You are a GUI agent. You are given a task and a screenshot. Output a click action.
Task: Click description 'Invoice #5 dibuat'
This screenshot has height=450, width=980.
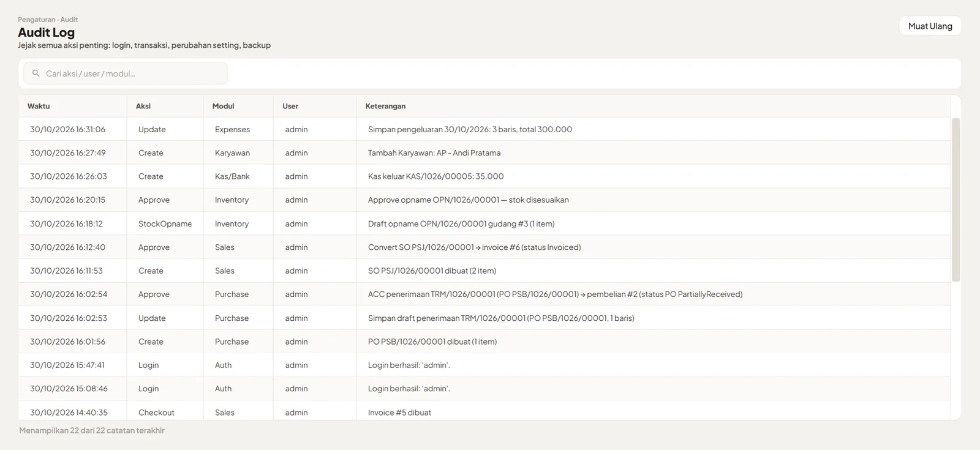tap(399, 412)
